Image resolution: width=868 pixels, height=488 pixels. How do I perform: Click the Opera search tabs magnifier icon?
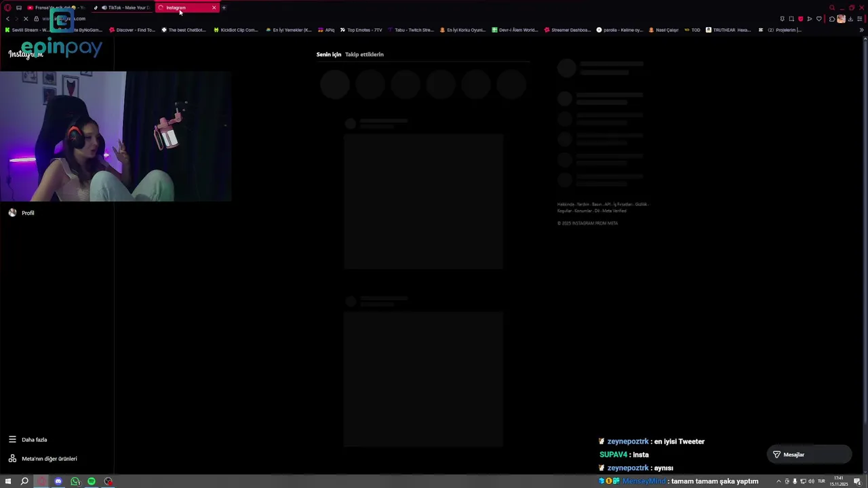tap(832, 7)
